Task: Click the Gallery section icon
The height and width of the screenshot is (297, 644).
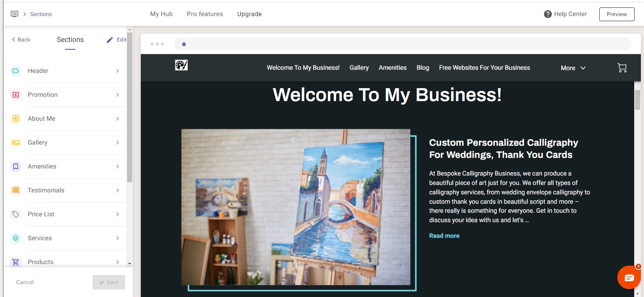Action: [x=16, y=143]
